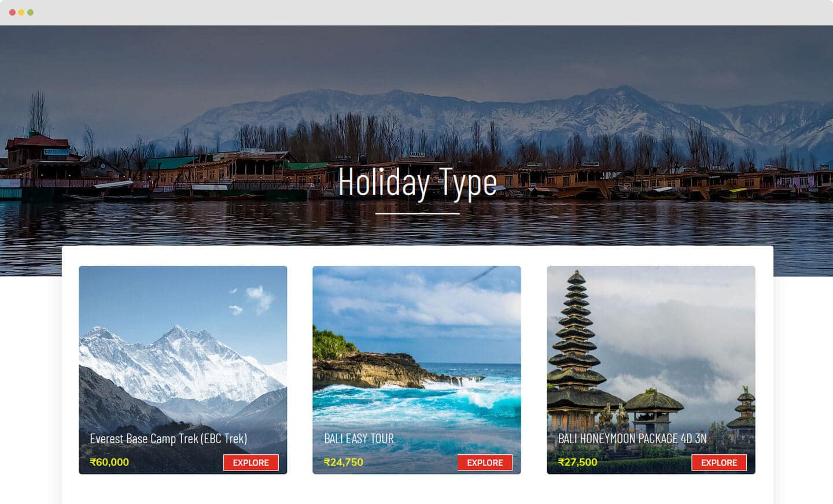Select the ₹60,000 price label

pyautogui.click(x=109, y=462)
